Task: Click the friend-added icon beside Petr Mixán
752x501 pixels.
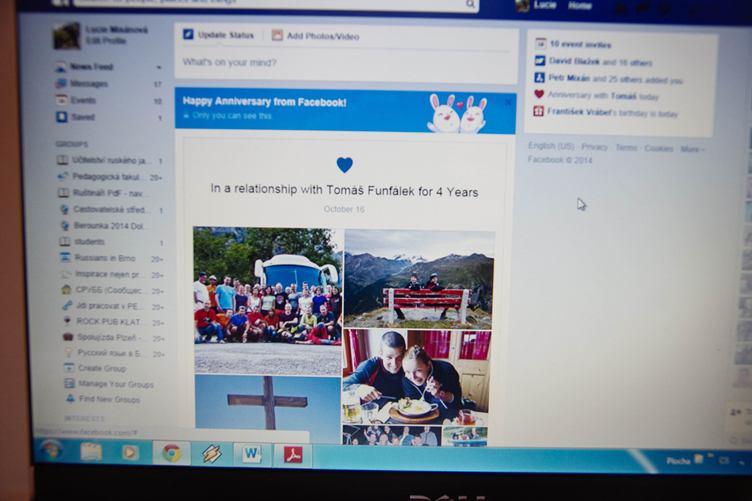Action: click(540, 77)
